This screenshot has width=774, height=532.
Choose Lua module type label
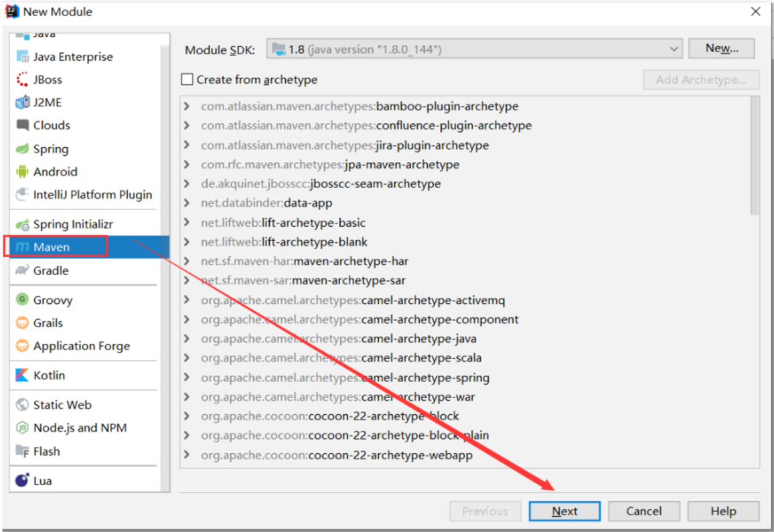pyautogui.click(x=42, y=480)
